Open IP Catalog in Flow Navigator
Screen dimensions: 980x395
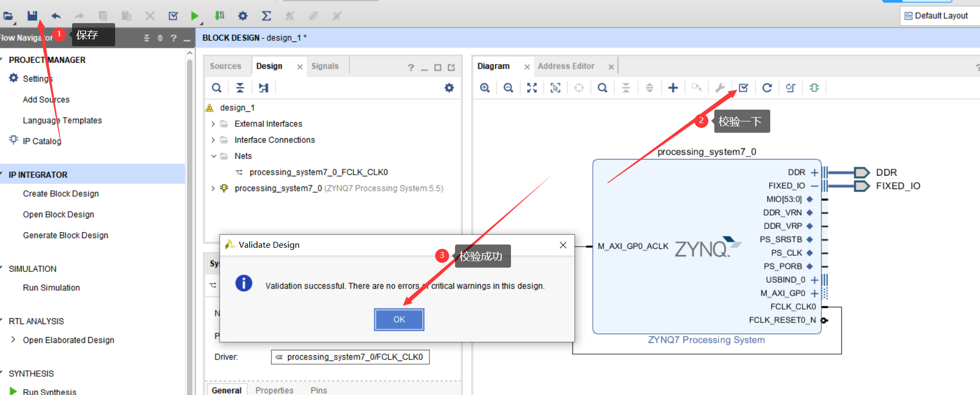[42, 141]
